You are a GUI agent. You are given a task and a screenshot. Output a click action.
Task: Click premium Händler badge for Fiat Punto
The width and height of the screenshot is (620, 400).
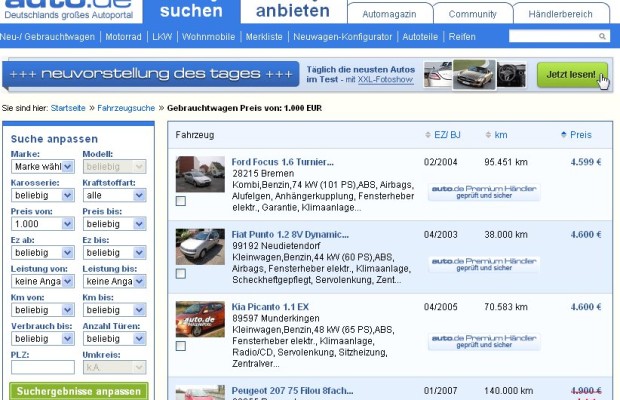click(x=484, y=264)
